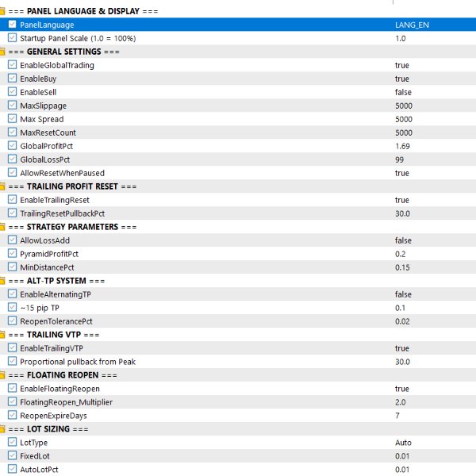Edit the MaxSlippage value 5000
This screenshot has width=476, height=476.
click(x=404, y=106)
